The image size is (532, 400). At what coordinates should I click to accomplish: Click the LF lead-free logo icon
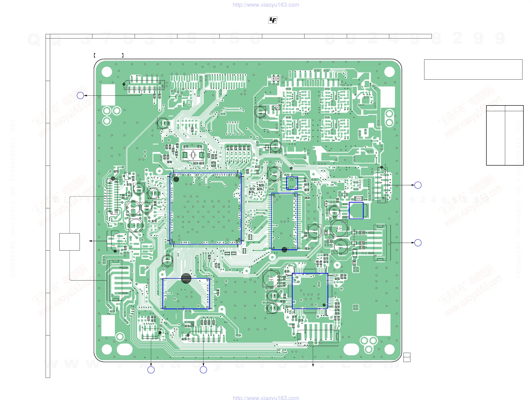click(273, 20)
